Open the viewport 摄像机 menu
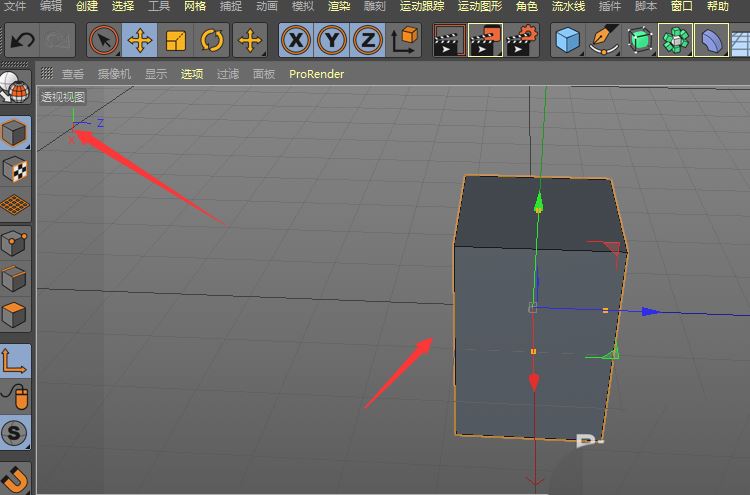The width and height of the screenshot is (750, 495). click(x=114, y=74)
